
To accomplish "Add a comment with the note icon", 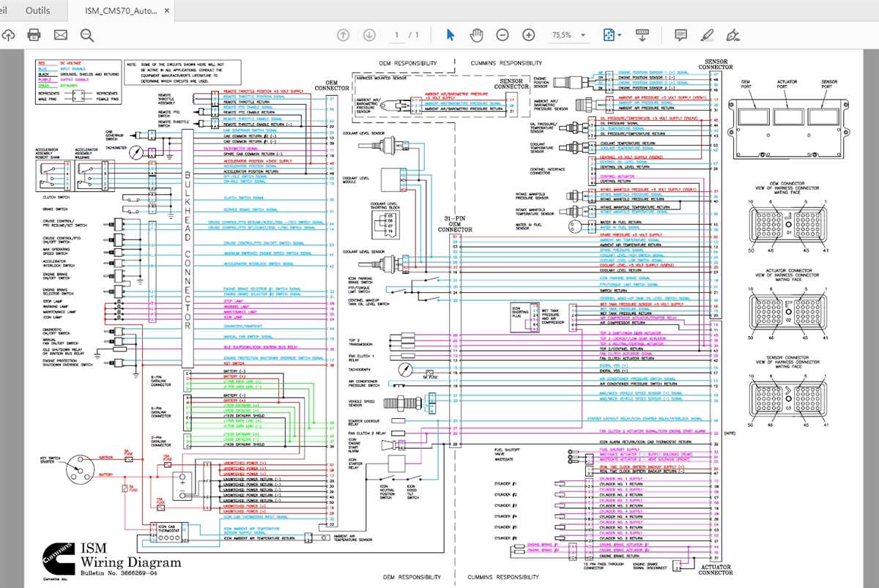I will [680, 34].
